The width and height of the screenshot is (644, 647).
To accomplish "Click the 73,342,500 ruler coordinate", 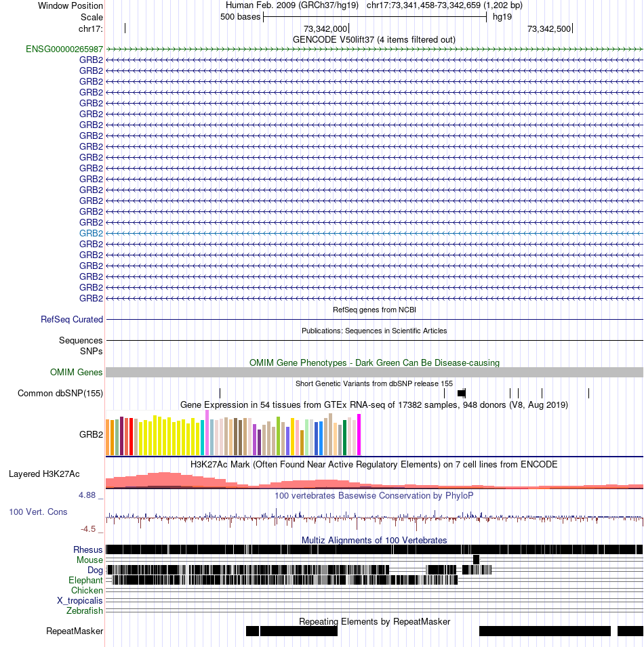I will click(549, 29).
